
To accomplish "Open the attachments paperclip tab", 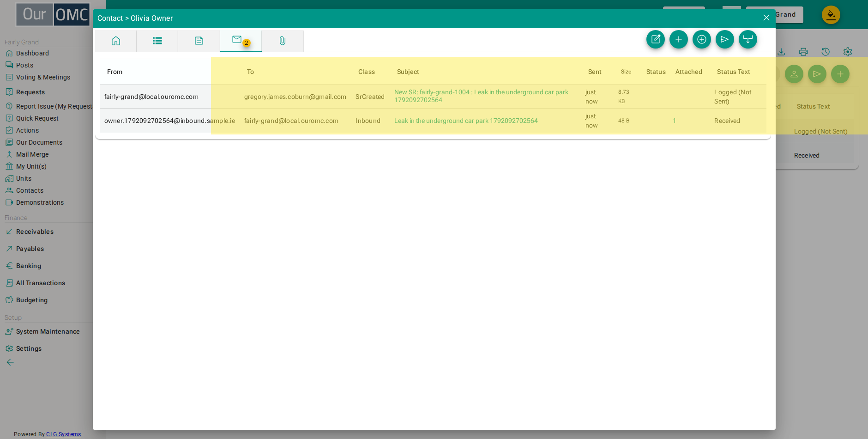I will pos(283,41).
